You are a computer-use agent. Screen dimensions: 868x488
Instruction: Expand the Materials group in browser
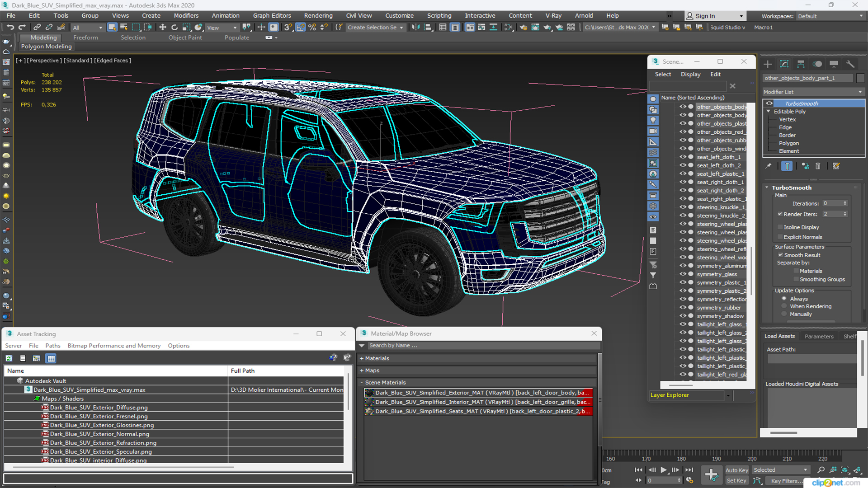click(x=362, y=358)
